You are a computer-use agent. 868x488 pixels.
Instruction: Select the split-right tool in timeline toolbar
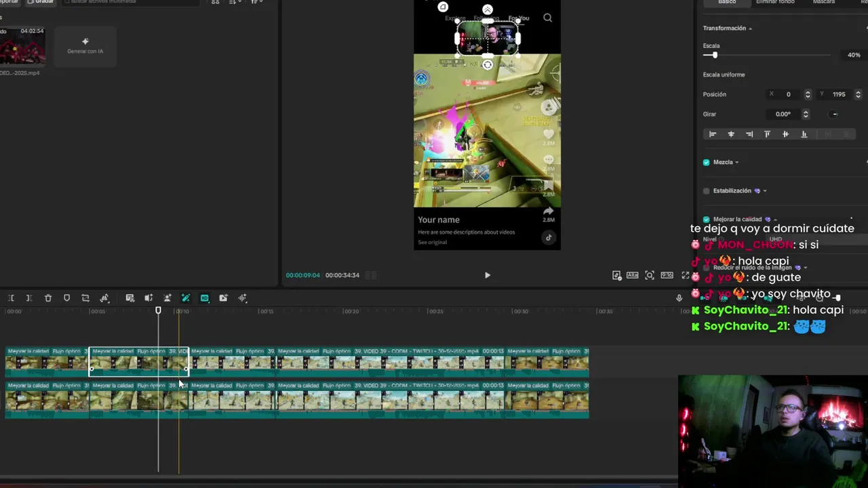(x=29, y=298)
